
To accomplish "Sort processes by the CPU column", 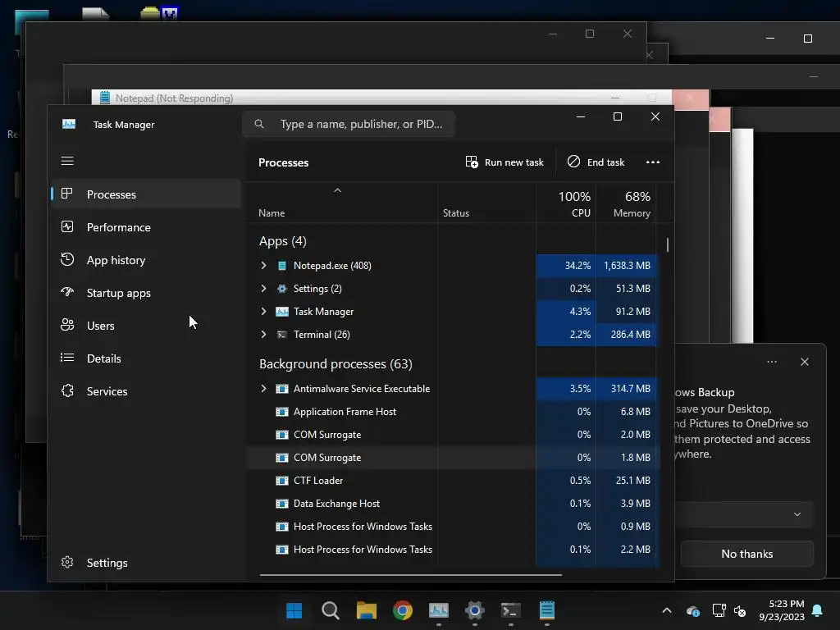I will pyautogui.click(x=566, y=203).
